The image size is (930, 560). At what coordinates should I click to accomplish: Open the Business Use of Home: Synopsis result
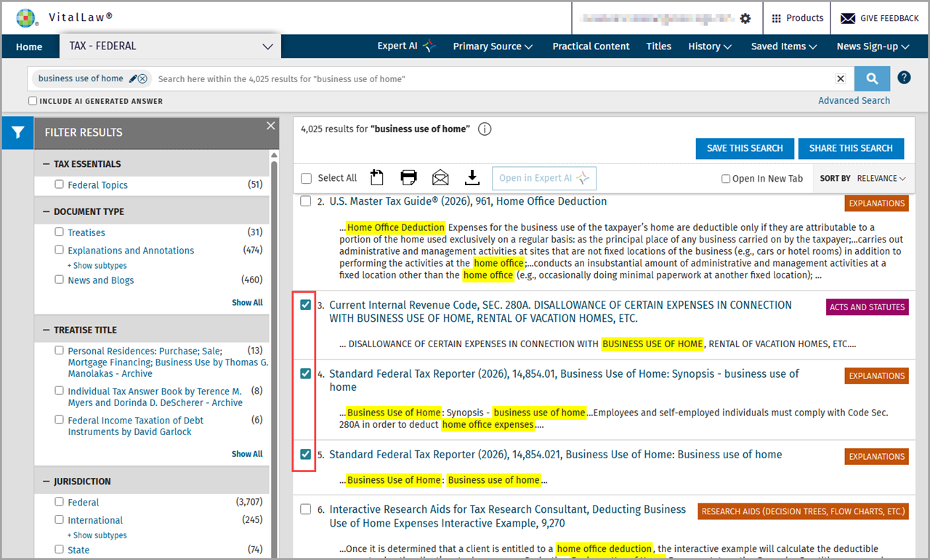[x=564, y=381]
